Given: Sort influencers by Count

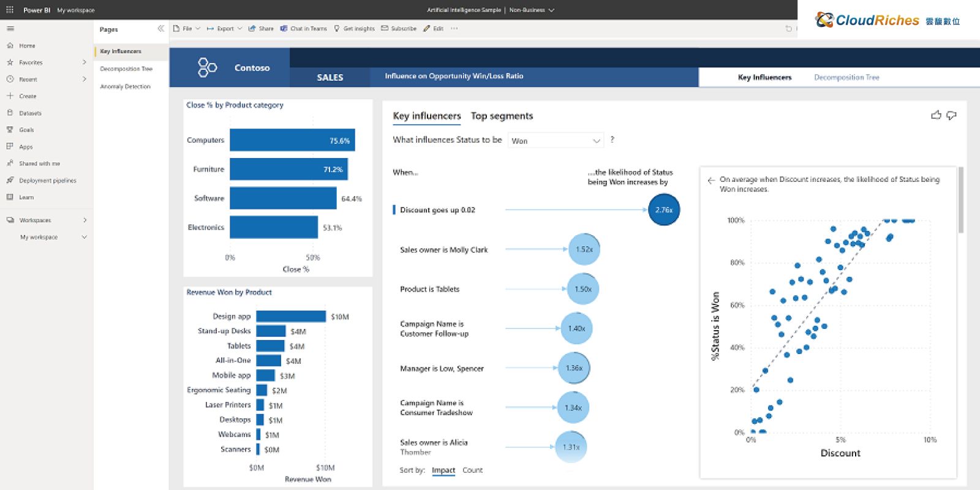Looking at the screenshot, I should pyautogui.click(x=472, y=470).
